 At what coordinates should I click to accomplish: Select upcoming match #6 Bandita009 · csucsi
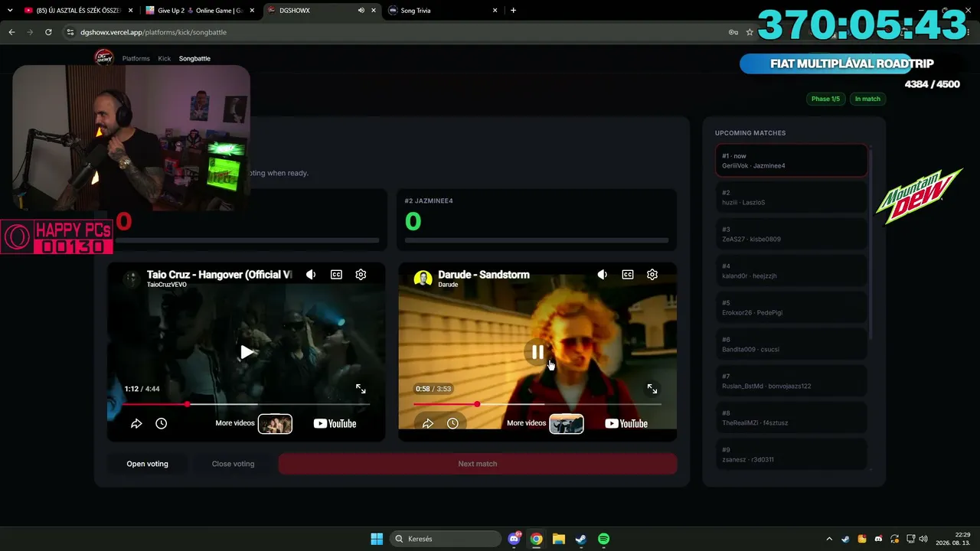click(792, 344)
